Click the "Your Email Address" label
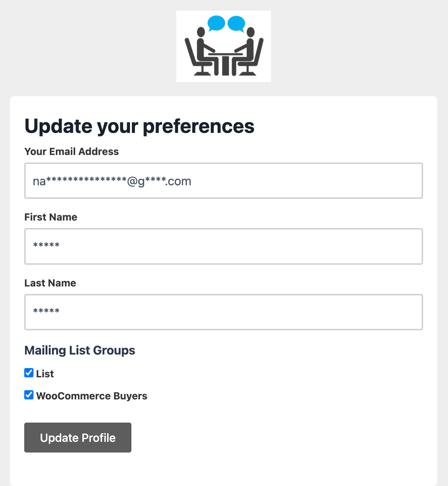Screen dimensions: 448x486 click(72, 151)
